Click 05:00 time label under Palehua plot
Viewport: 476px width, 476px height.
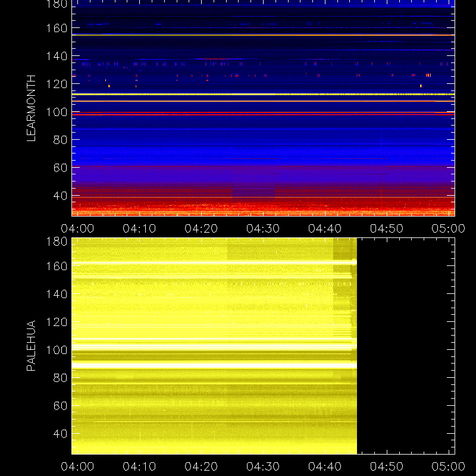449,466
